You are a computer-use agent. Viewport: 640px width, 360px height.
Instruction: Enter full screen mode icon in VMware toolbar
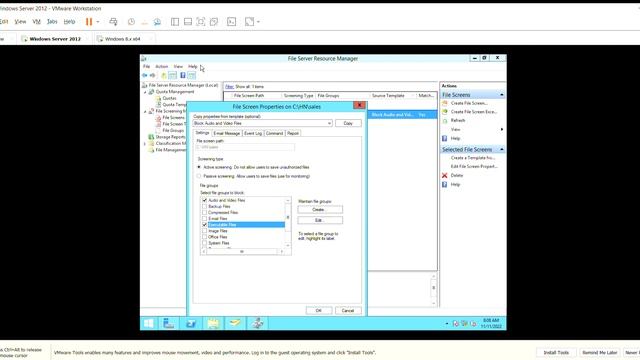(201, 22)
